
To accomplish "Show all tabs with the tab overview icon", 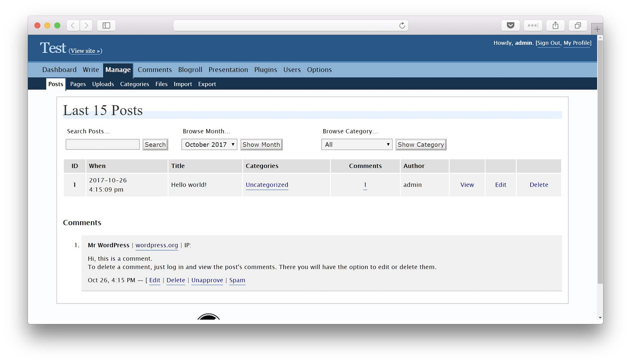I will point(578,25).
